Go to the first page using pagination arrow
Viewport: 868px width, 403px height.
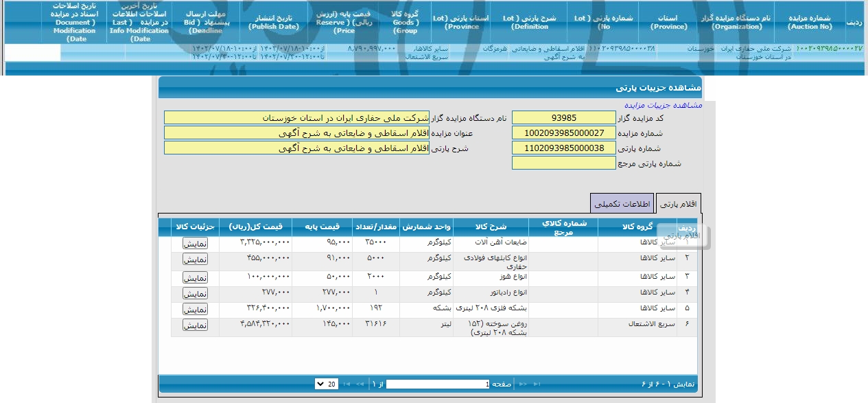coord(347,384)
